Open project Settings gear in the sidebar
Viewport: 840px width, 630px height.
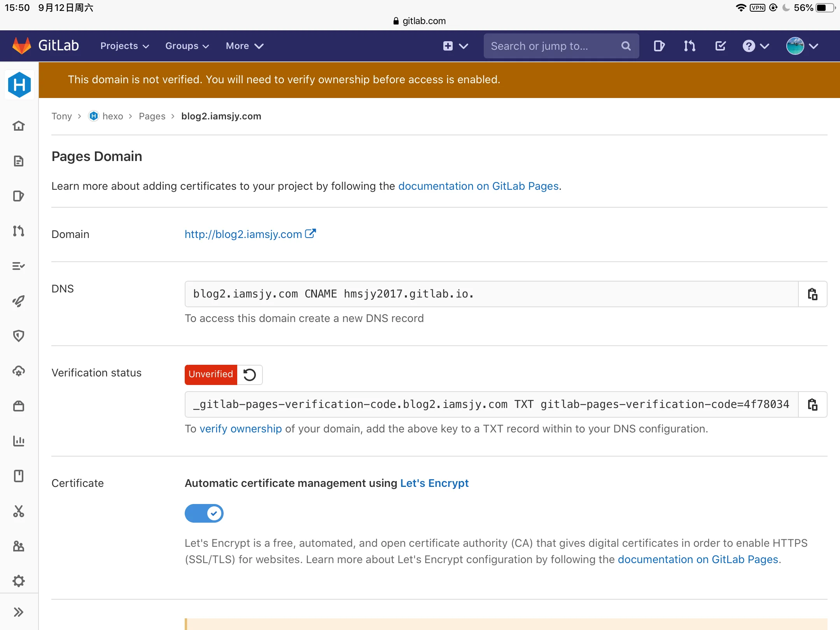(19, 581)
